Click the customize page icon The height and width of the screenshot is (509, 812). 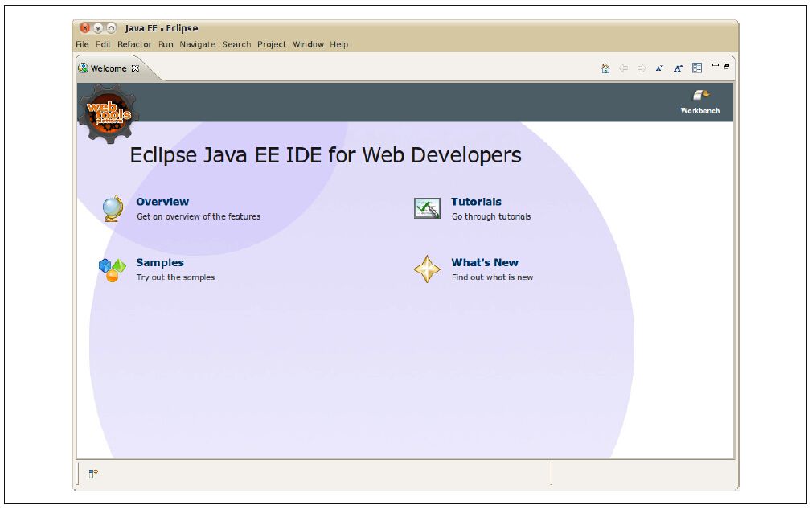697,68
